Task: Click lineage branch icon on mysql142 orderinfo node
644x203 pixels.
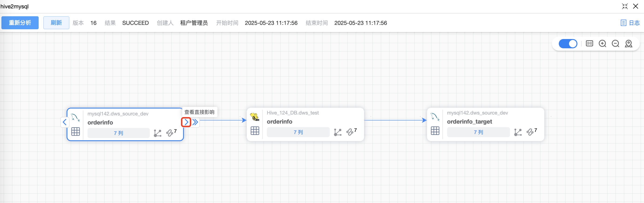Action: pyautogui.click(x=157, y=133)
